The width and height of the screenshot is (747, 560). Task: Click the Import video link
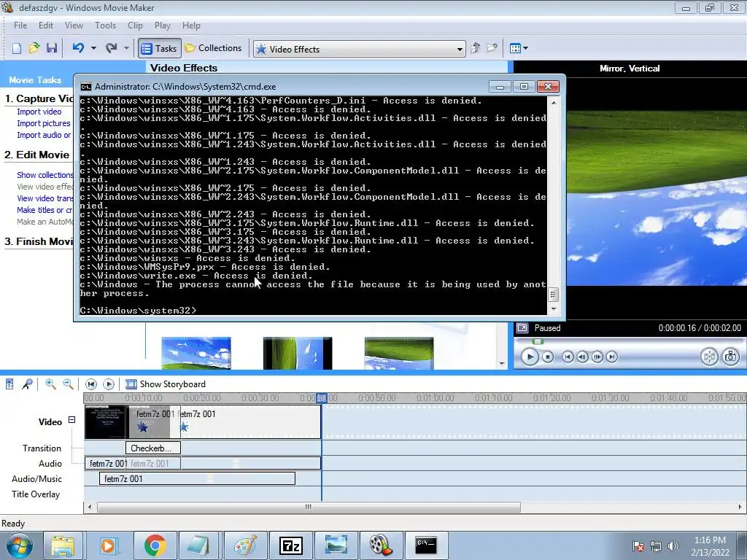39,112
